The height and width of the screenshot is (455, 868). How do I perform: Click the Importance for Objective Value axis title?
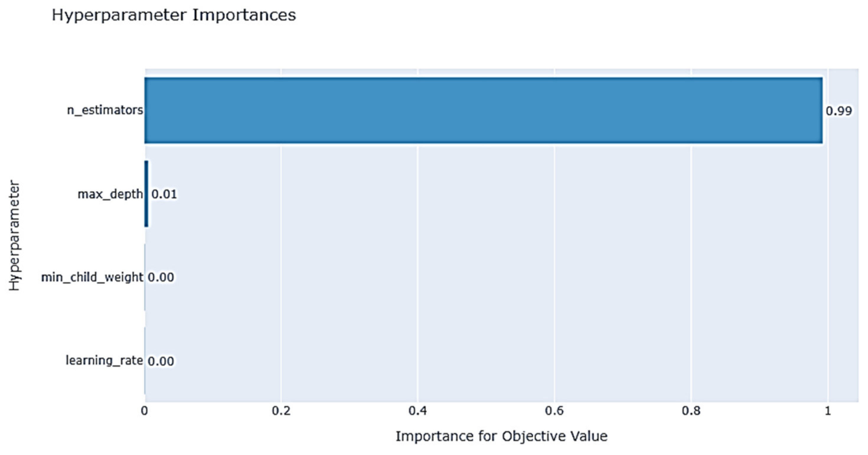click(x=501, y=436)
